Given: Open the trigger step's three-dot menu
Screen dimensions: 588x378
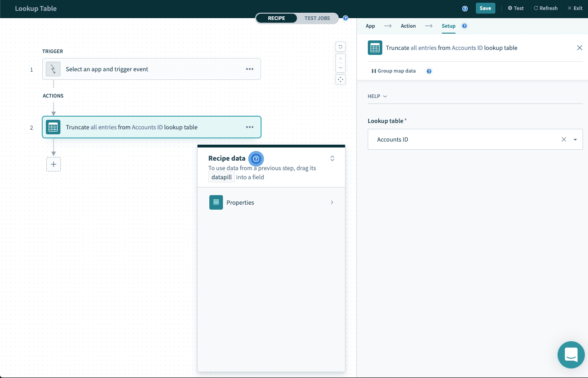Looking at the screenshot, I should [x=249, y=69].
